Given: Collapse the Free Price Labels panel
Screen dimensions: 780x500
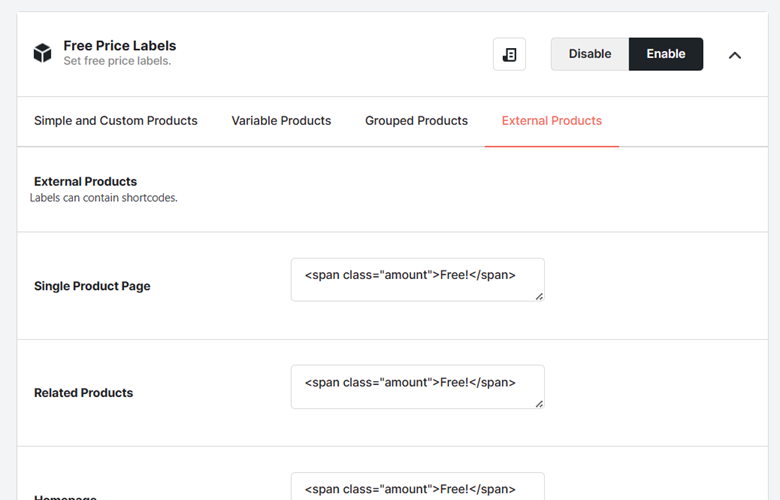Looking at the screenshot, I should click(735, 55).
